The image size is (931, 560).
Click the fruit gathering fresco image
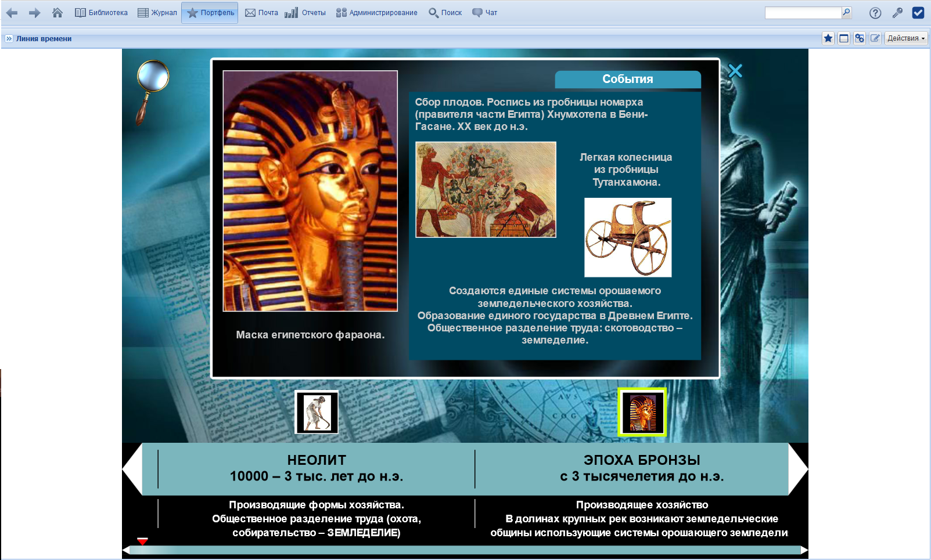486,190
